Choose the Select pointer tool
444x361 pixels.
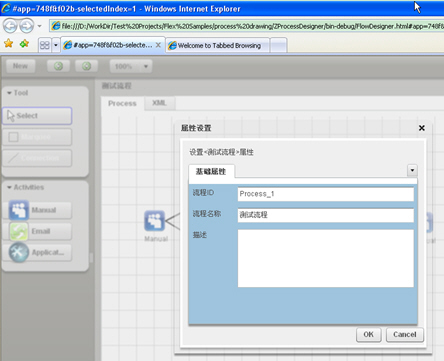[x=37, y=116]
